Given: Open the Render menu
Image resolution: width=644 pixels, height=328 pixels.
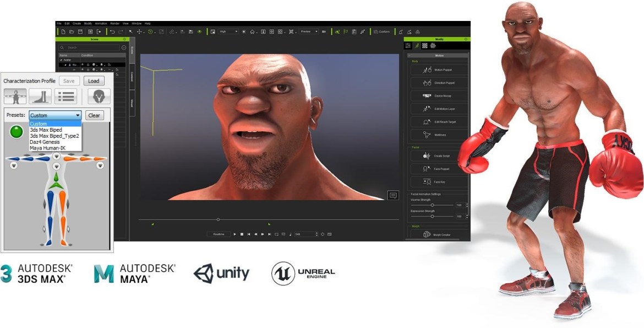Looking at the screenshot, I should (115, 24).
